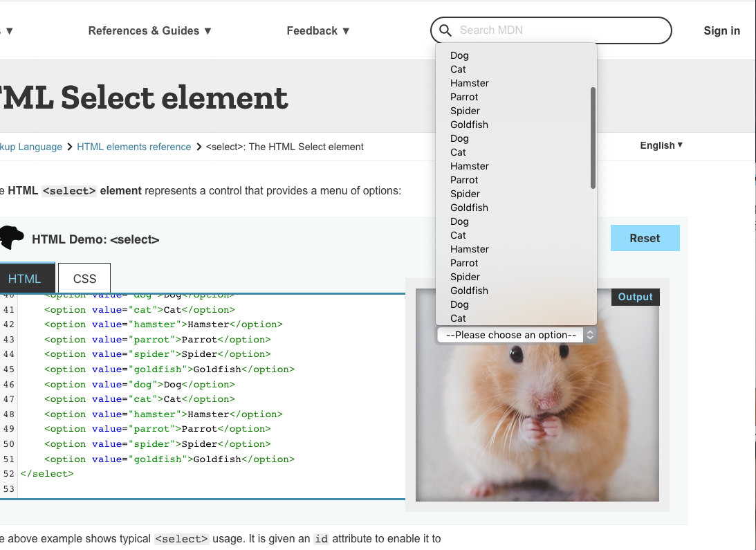
Task: Open the Feedback dropdown menu
Action: pos(317,31)
